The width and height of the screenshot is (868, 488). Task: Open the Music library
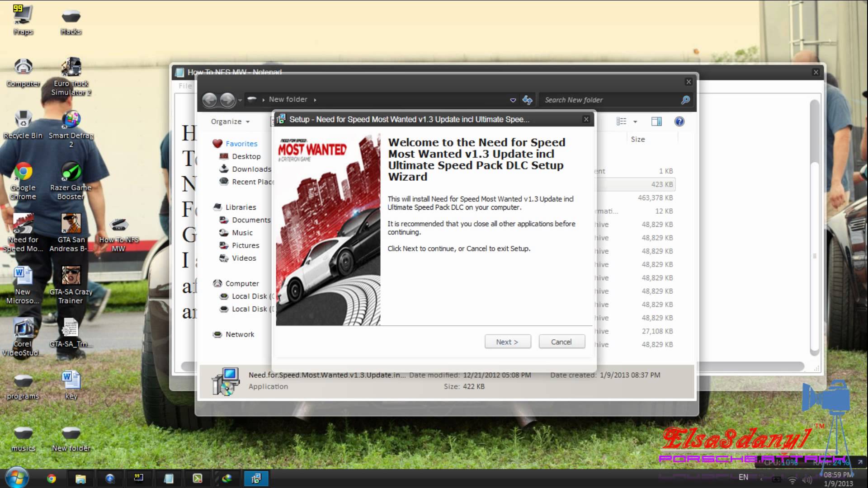[x=242, y=233]
